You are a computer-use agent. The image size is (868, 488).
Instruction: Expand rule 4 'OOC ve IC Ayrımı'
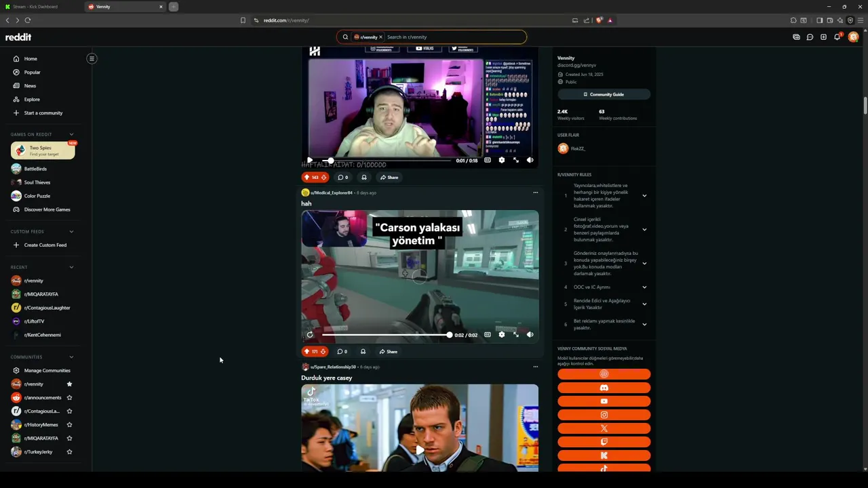644,287
